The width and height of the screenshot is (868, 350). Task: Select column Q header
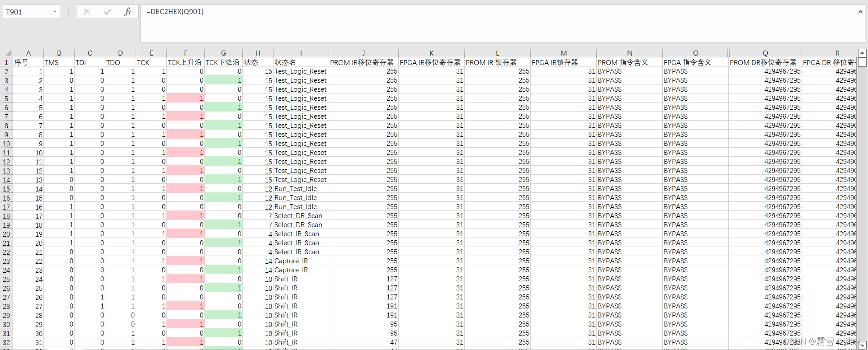(765, 53)
